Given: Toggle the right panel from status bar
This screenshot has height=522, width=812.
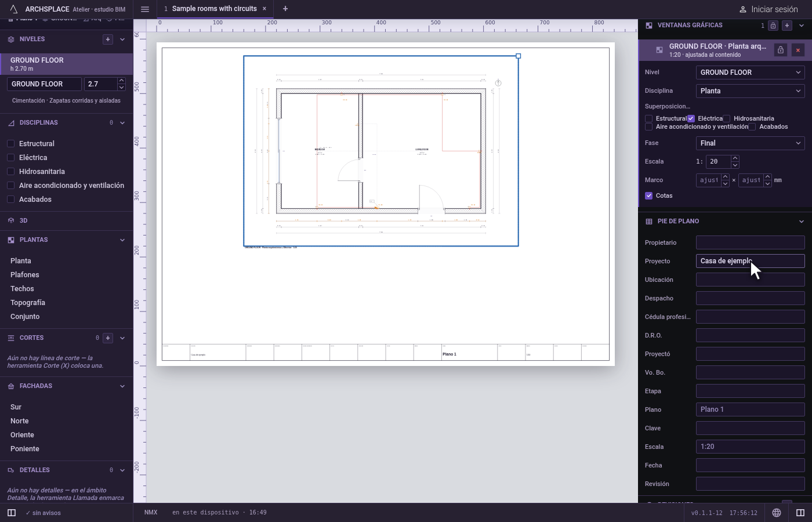Looking at the screenshot, I should pyautogui.click(x=800, y=513).
